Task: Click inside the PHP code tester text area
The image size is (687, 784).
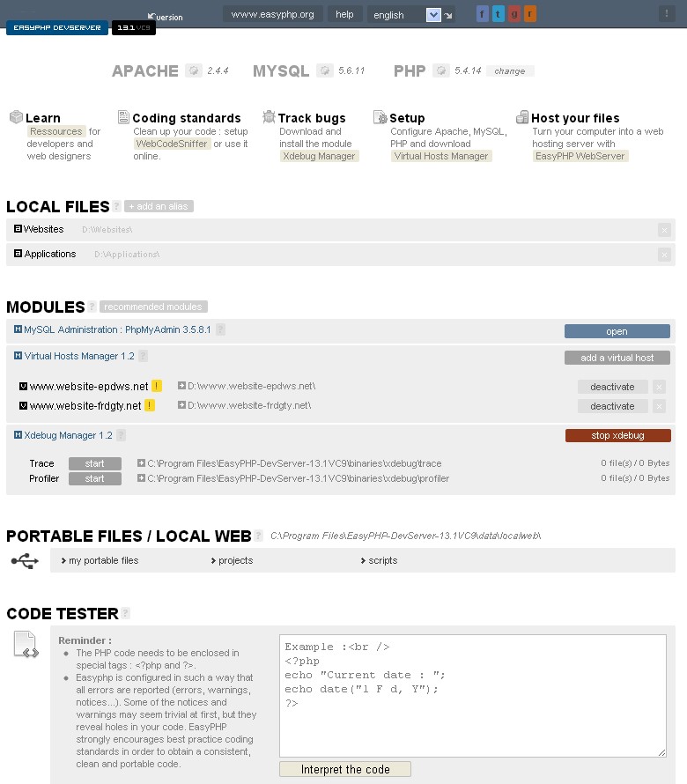Action: tap(472, 705)
